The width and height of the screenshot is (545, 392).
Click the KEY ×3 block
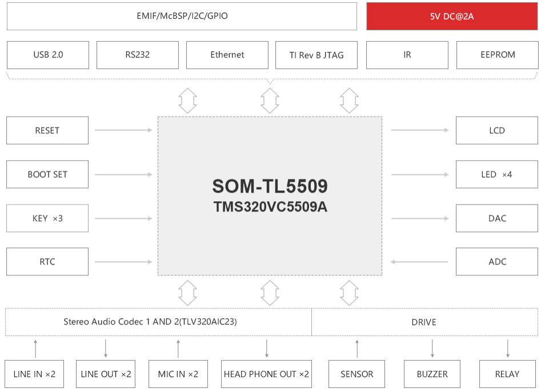tap(47, 218)
